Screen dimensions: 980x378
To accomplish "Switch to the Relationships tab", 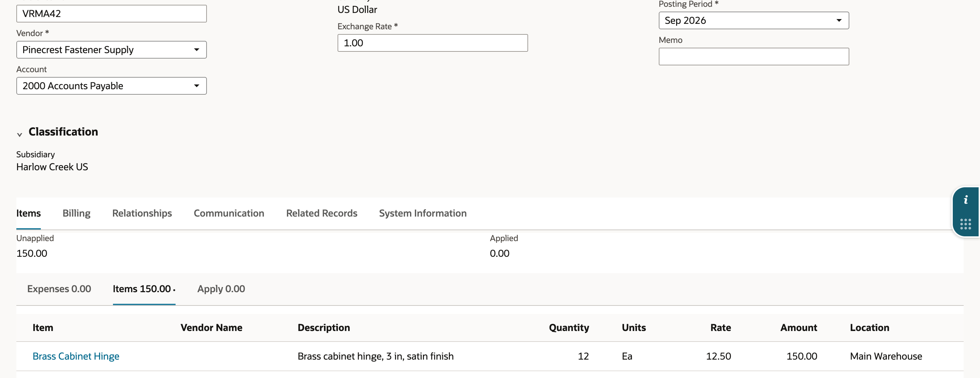I will click(x=142, y=213).
